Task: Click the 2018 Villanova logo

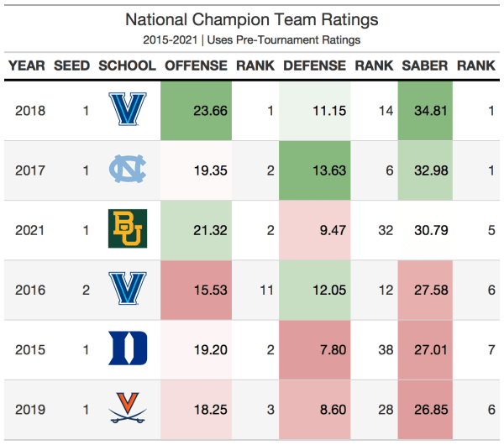Action: [x=128, y=110]
